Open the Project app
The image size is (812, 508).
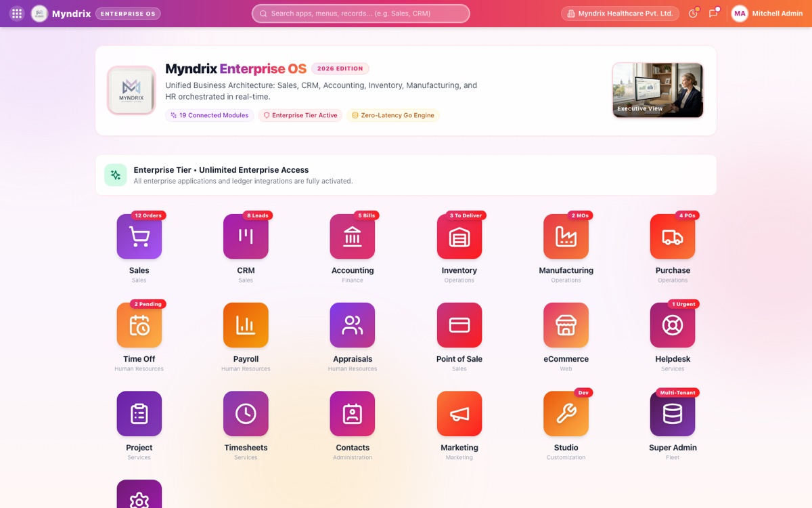139,414
